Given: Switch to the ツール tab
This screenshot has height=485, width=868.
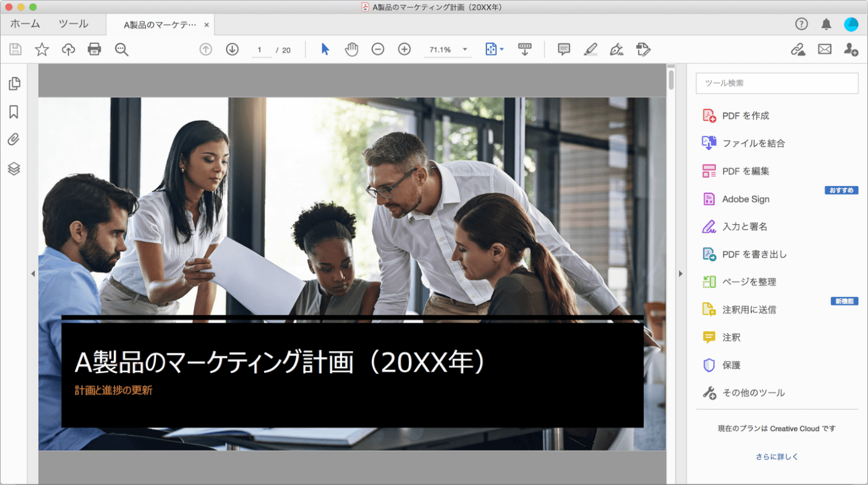Looking at the screenshot, I should (73, 24).
